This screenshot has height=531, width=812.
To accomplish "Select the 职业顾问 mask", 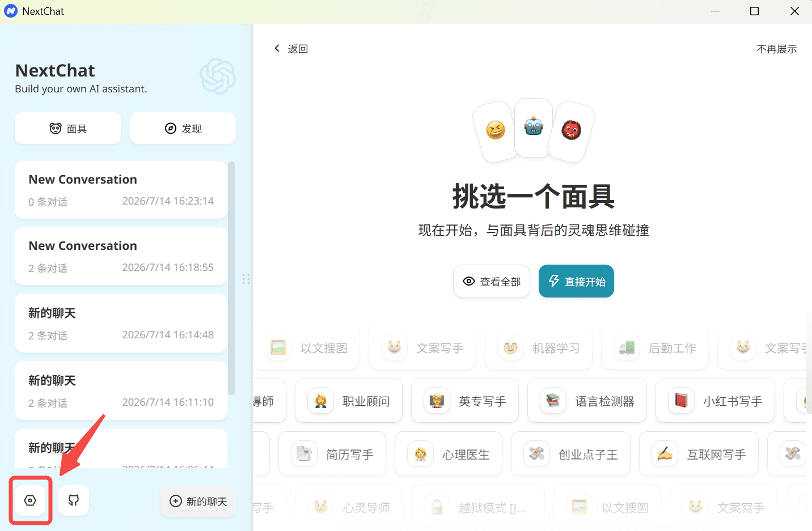I will coord(349,401).
